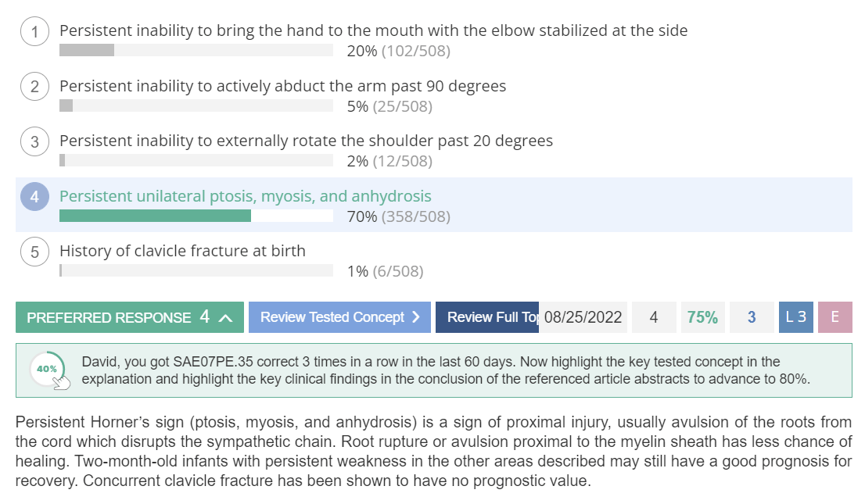Select answer choice number 5 circle
Screen dimensions: 865x504
pos(34,252)
